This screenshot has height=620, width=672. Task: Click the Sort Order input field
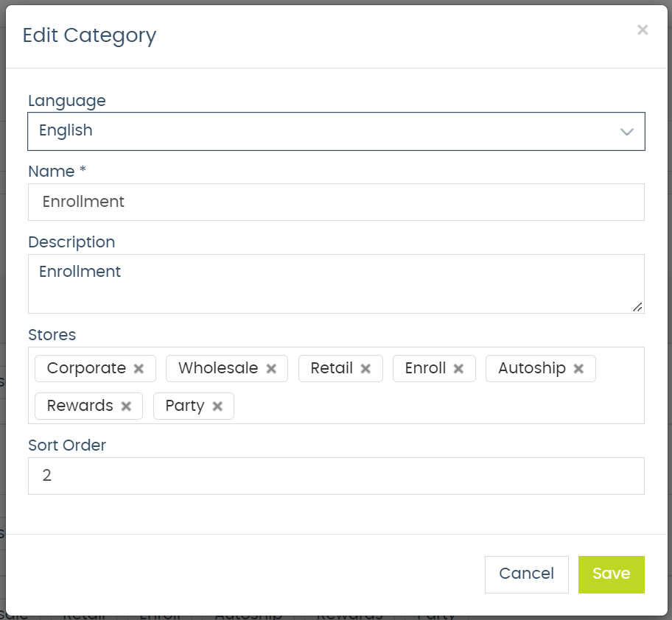pos(336,476)
